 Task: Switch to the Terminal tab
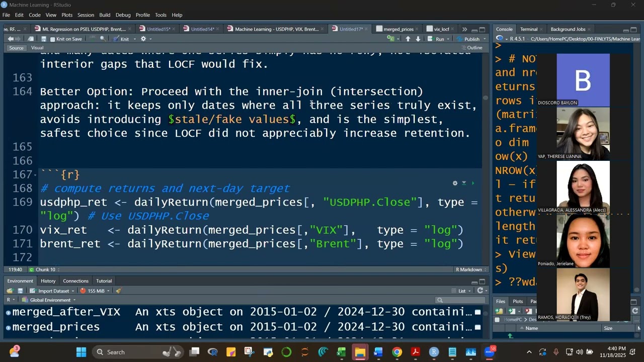[x=528, y=29]
